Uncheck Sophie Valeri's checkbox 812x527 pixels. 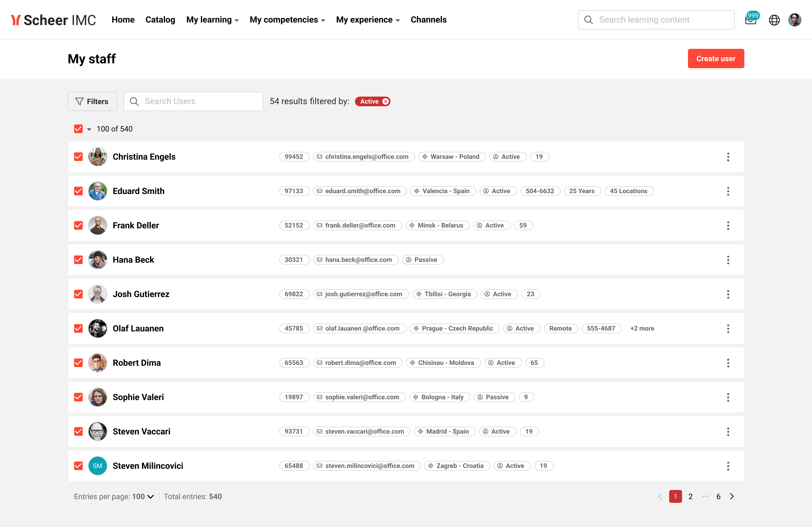click(78, 397)
